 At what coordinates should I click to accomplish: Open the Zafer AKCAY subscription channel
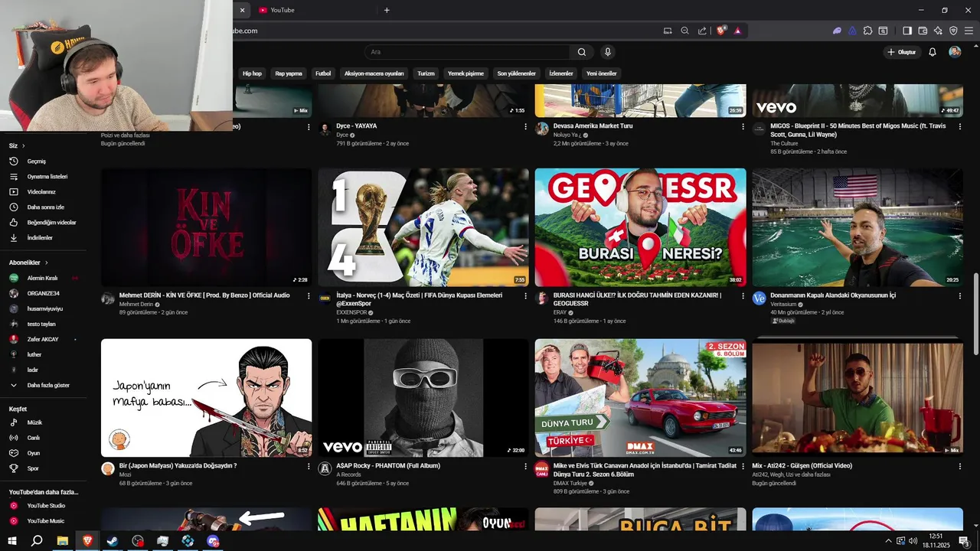point(43,339)
